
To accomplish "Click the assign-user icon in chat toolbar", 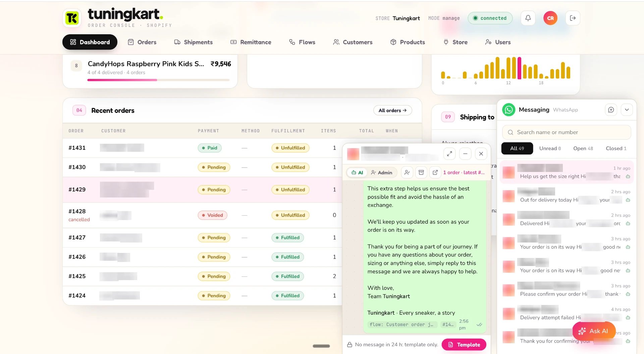I will click(x=407, y=172).
